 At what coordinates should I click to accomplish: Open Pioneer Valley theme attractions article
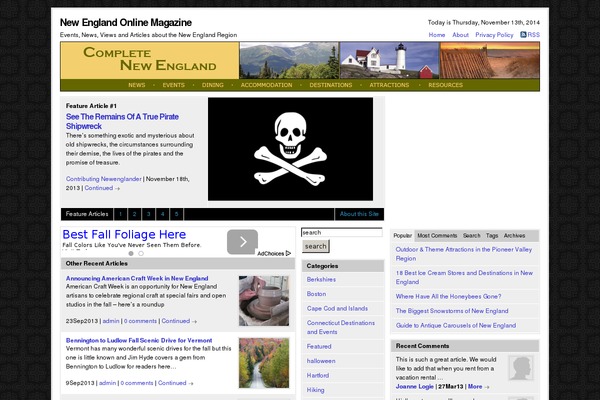click(464, 254)
